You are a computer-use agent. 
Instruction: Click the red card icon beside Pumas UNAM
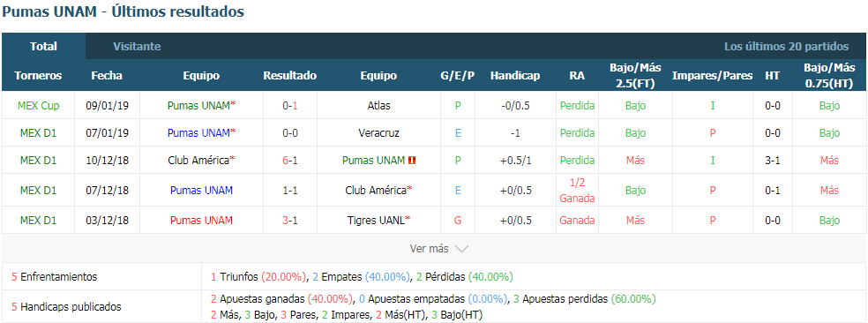coord(412,161)
